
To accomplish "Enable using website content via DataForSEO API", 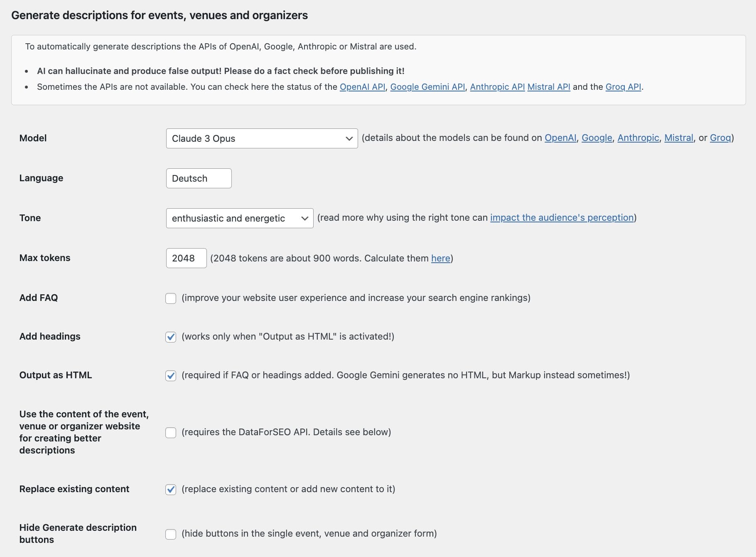I will pyautogui.click(x=171, y=432).
